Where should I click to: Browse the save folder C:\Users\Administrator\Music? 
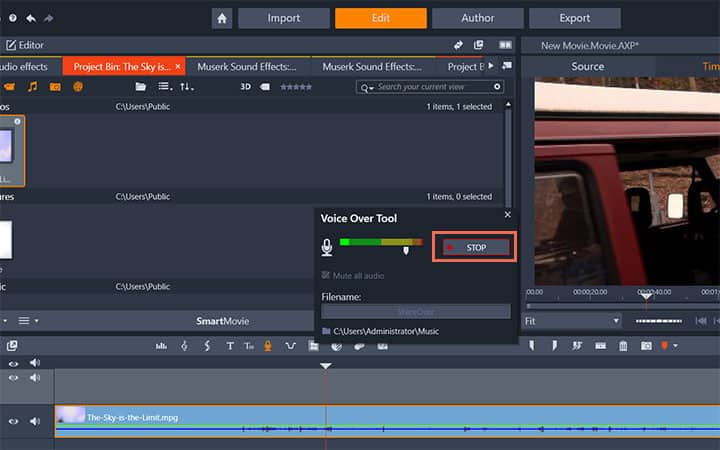tap(381, 331)
